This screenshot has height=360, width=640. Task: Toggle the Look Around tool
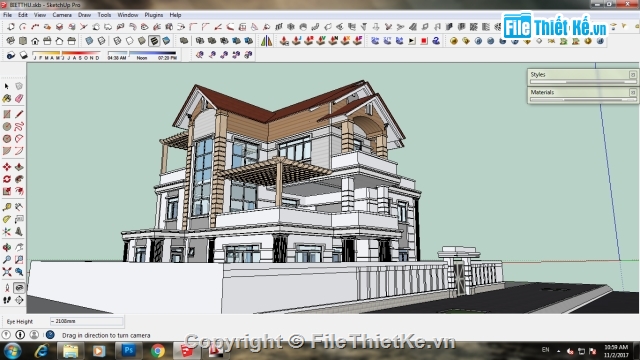coord(19,288)
